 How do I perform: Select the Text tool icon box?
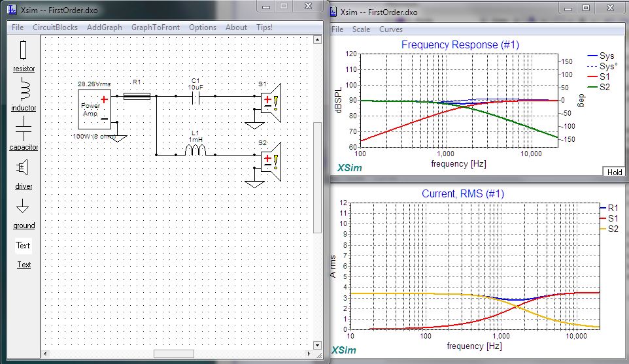tap(24, 245)
